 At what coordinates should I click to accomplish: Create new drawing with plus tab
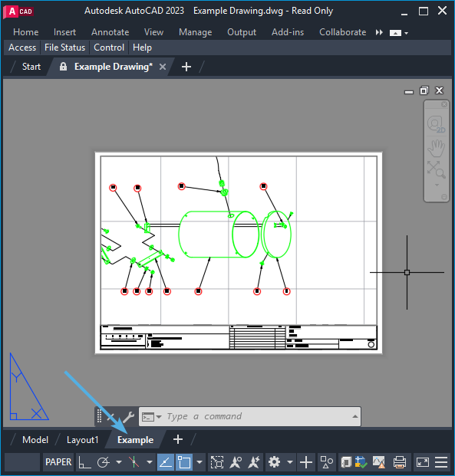186,67
